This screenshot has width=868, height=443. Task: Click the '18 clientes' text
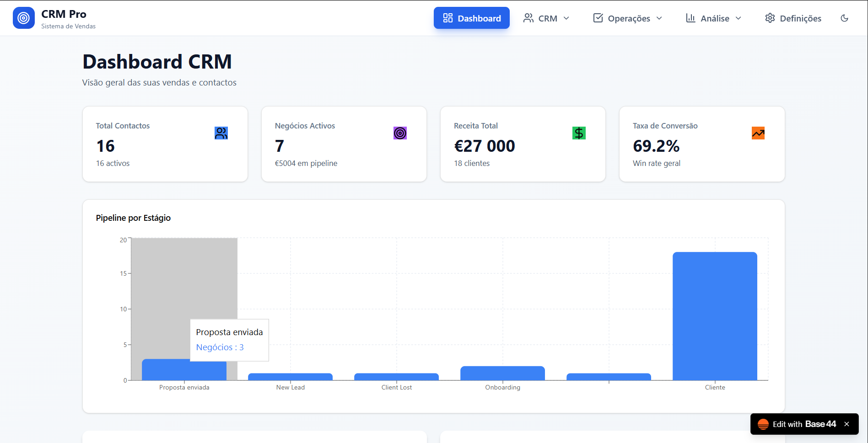(x=472, y=163)
